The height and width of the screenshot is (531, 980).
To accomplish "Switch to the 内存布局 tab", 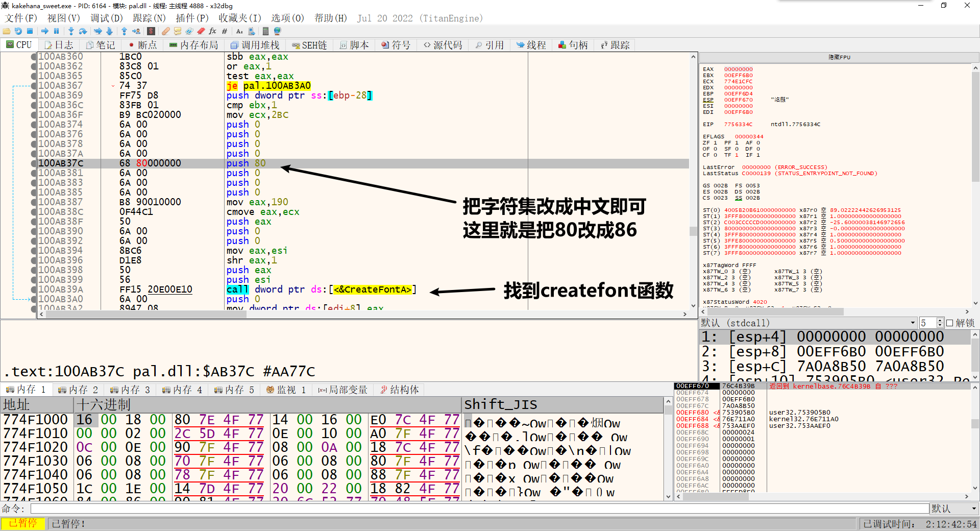I will [194, 45].
